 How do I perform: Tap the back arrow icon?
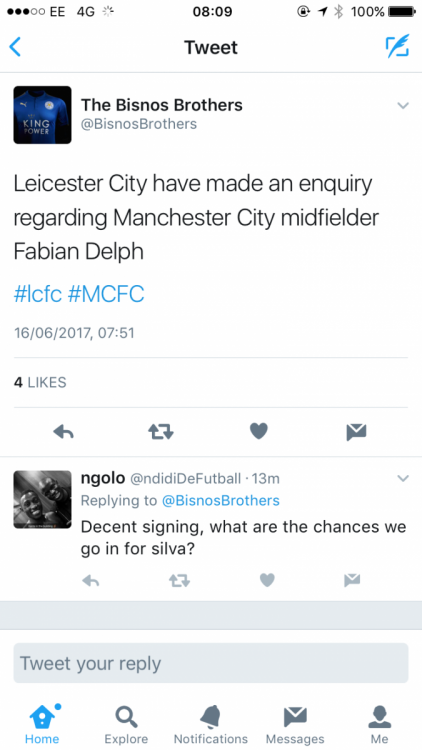click(x=15, y=47)
